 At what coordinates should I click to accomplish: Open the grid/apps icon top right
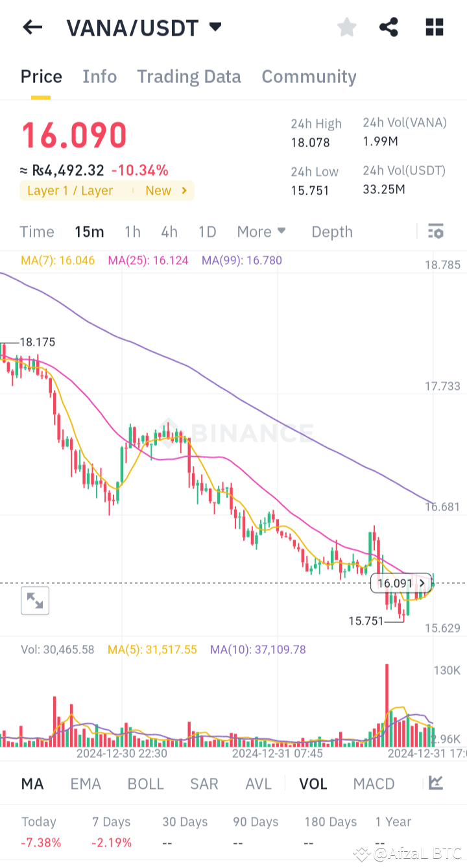pyautogui.click(x=433, y=27)
